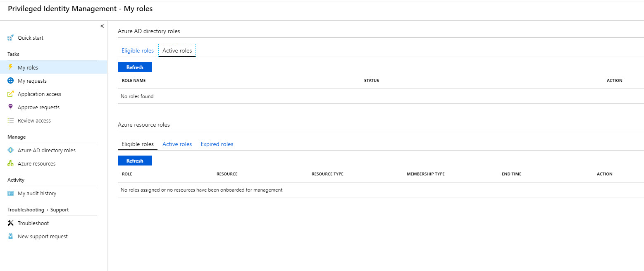Refresh the Azure AD directory roles list
Image resolution: width=644 pixels, height=271 pixels.
click(135, 67)
